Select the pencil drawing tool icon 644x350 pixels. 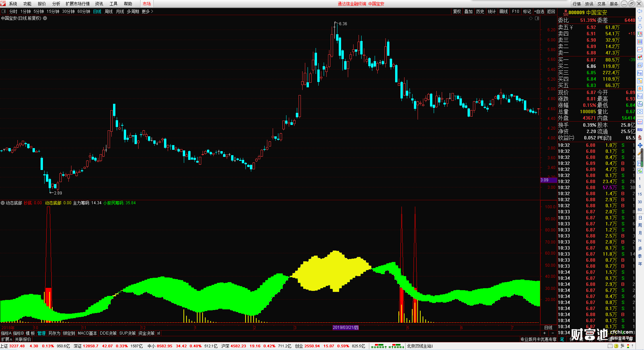640,153
